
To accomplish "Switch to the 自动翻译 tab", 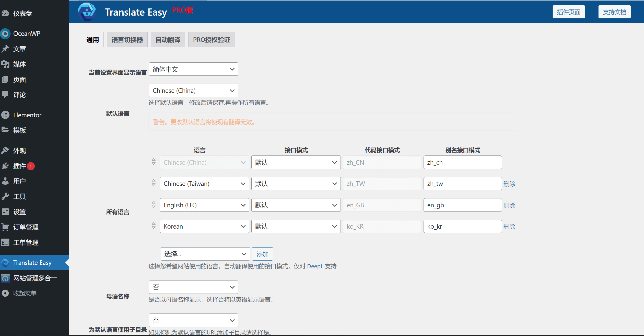I will (x=167, y=40).
